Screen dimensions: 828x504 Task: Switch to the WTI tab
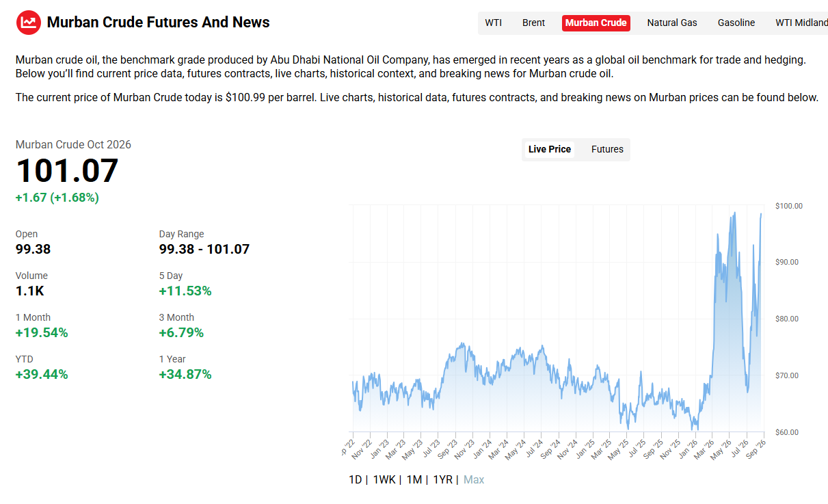[494, 23]
